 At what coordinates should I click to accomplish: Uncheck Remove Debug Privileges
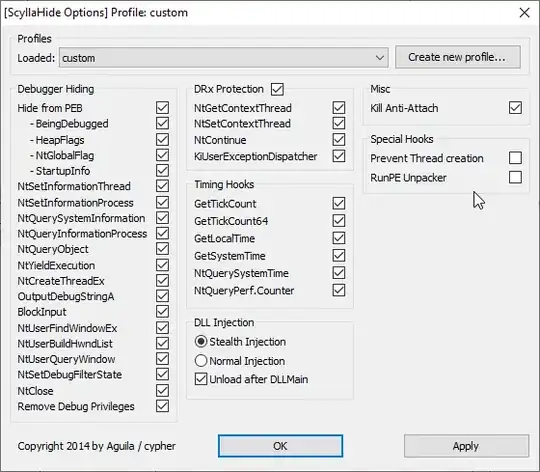162,406
